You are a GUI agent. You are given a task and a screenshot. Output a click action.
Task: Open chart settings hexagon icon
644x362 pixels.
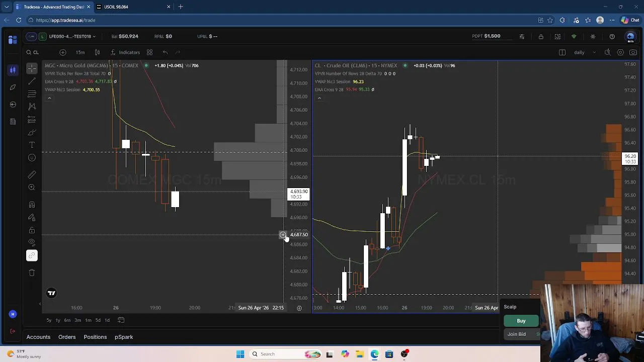tap(620, 52)
